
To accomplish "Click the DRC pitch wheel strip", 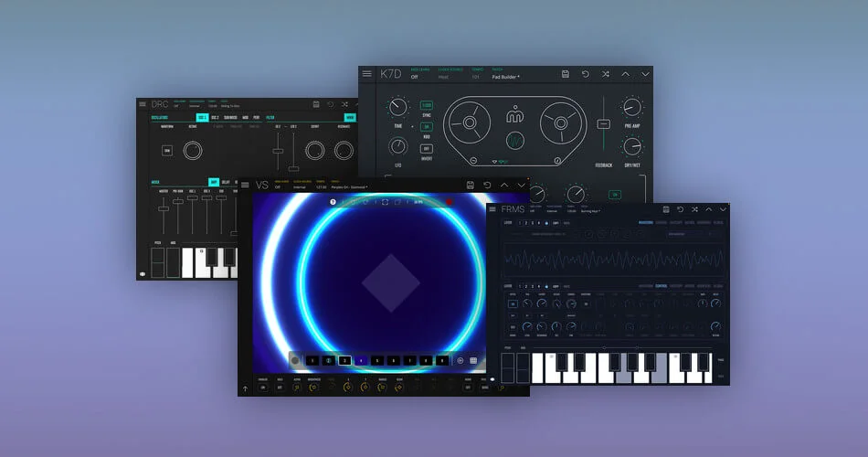I will (x=158, y=262).
